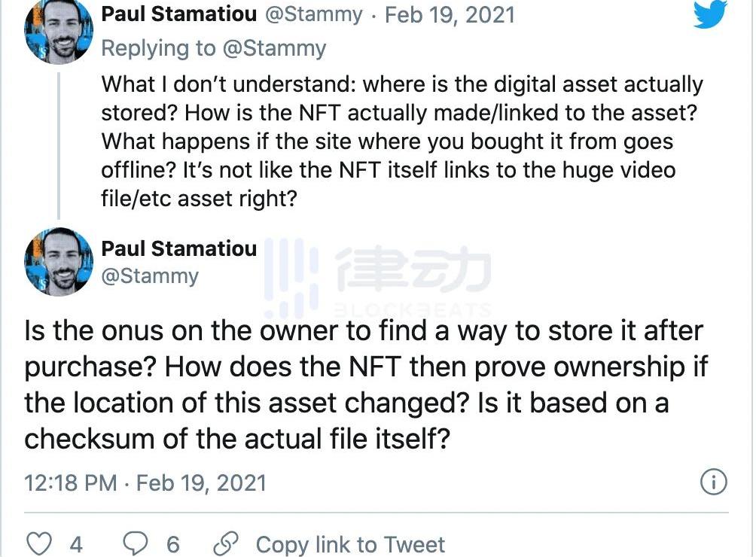Image resolution: width=756 pixels, height=557 pixels.
Task: Click the reply speech bubble icon
Action: coord(136,543)
